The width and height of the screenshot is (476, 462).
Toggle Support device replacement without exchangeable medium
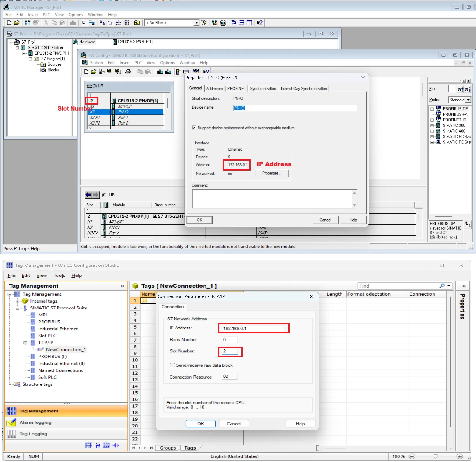[x=194, y=128]
